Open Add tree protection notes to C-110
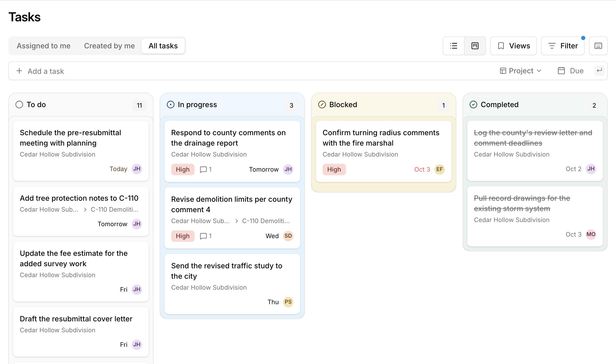The height and width of the screenshot is (364, 616). [81, 211]
